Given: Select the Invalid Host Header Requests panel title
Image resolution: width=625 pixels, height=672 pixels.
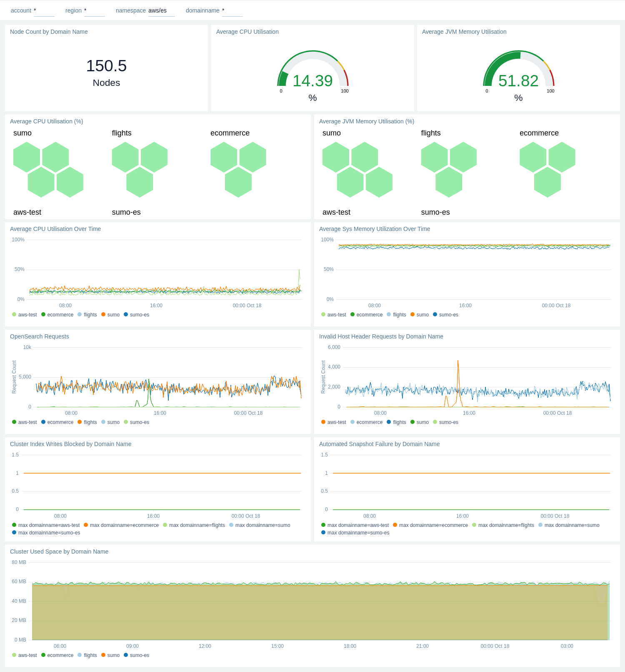Looking at the screenshot, I should coord(381,336).
